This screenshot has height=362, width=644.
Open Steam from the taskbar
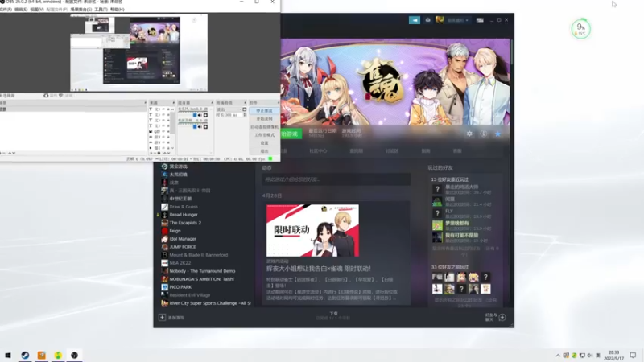[25, 355]
